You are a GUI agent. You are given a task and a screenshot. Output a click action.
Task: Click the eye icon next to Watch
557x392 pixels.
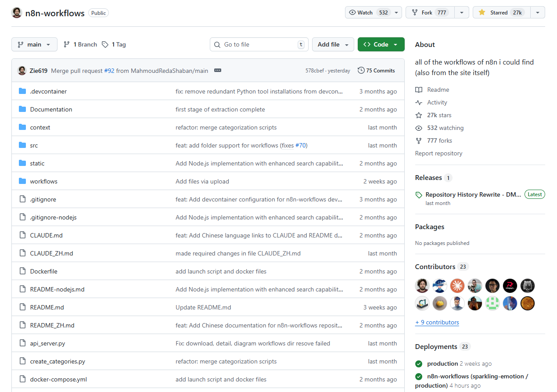pos(352,12)
